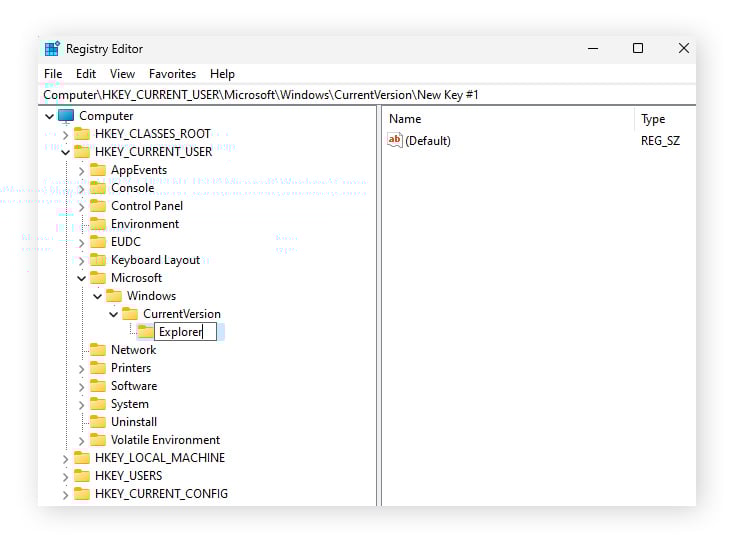Collapse the CurrentVersion key chevron
Image resolution: width=734 pixels, height=543 pixels.
tap(113, 314)
